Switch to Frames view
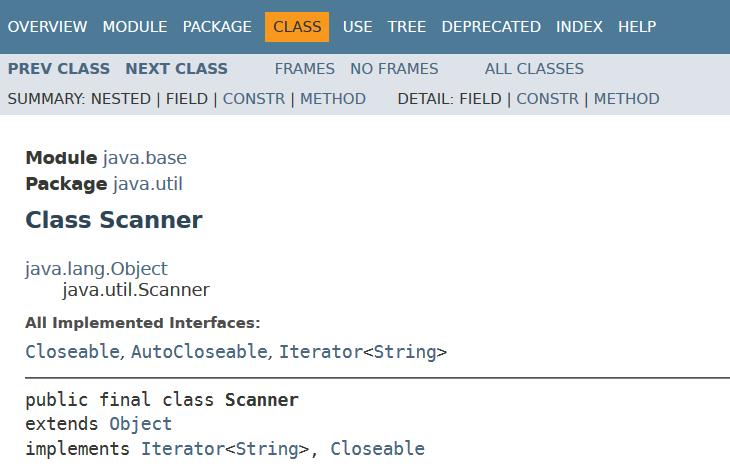Screen dimensions: 730x474 click(x=304, y=69)
